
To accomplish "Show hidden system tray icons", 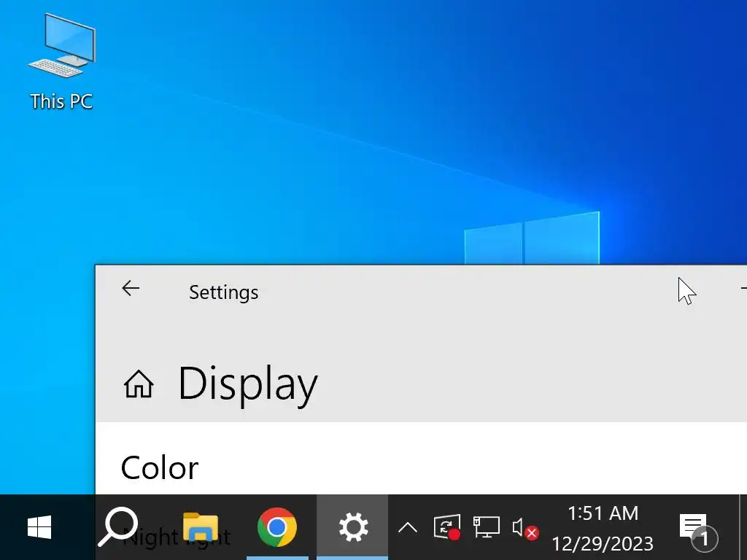I will (408, 528).
